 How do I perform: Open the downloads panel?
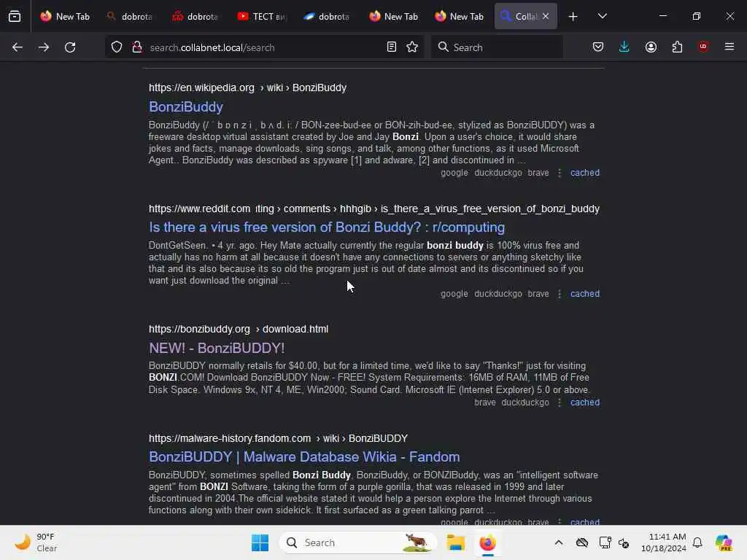pos(624,47)
